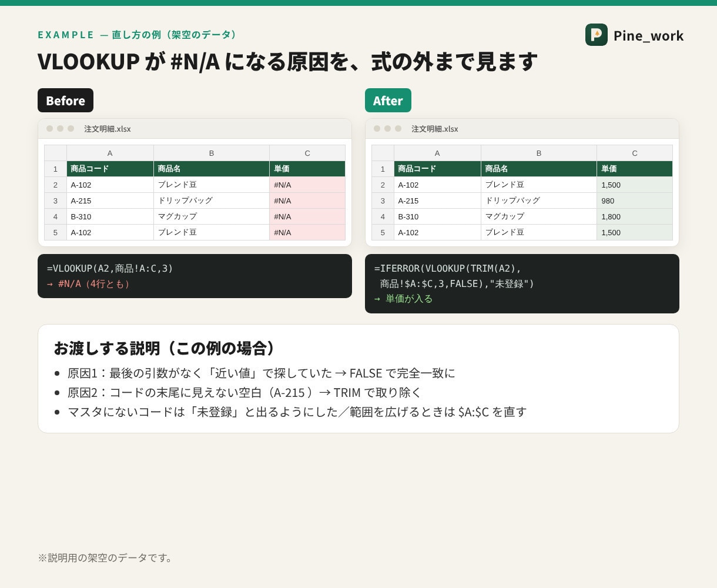Click the VLOOKUP が #N/A main headline

click(x=287, y=61)
